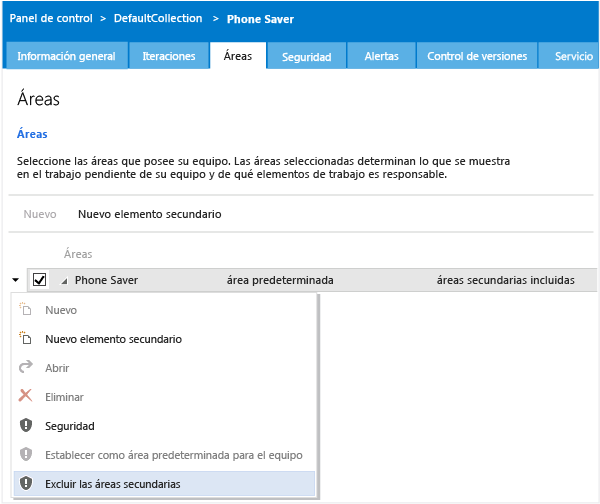Open the Seguridad tab
The height and width of the screenshot is (504, 600).
tap(307, 57)
